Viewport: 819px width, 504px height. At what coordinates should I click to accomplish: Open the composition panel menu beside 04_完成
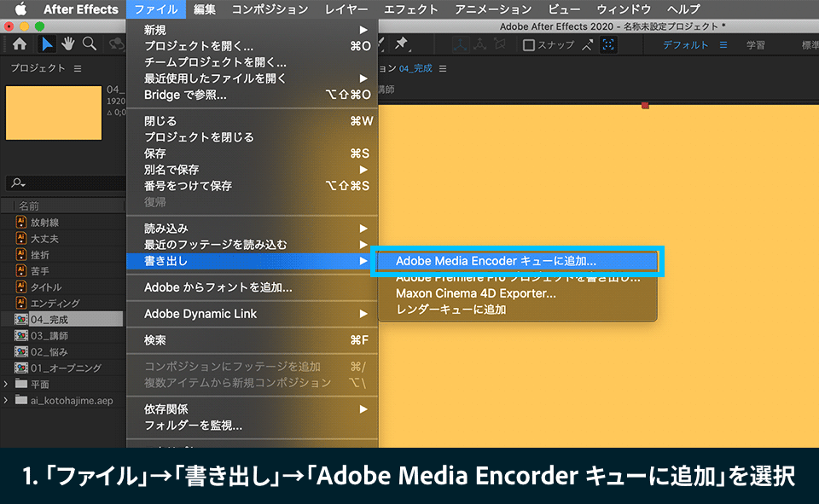(x=443, y=68)
